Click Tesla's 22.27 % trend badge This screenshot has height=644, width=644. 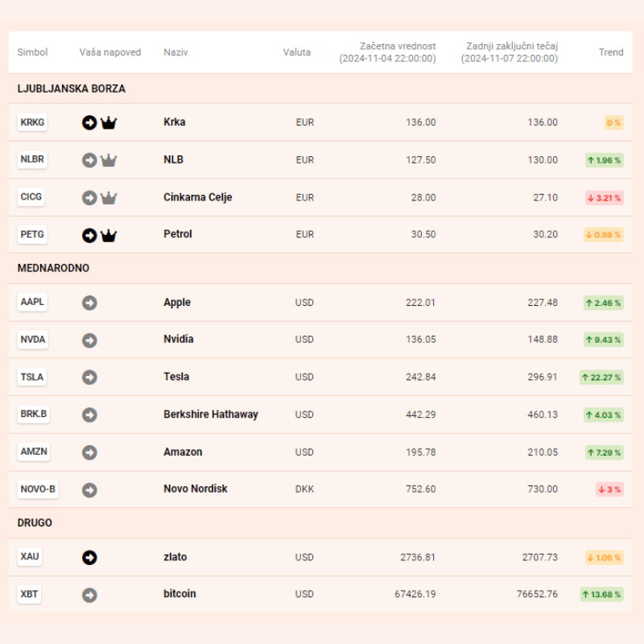click(x=601, y=377)
